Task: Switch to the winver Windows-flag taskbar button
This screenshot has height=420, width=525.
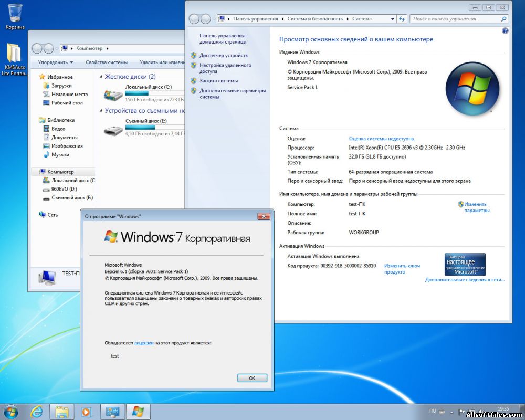Action: (138, 412)
